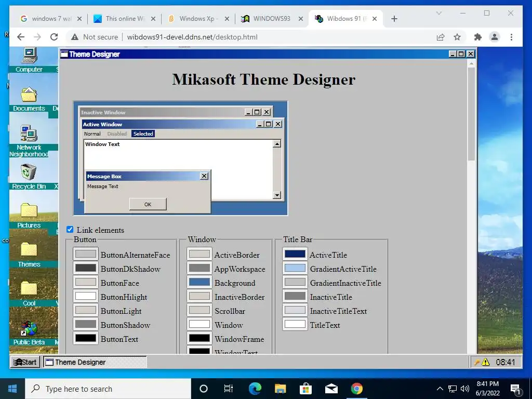
Task: Open a new browser tab
Action: click(394, 19)
